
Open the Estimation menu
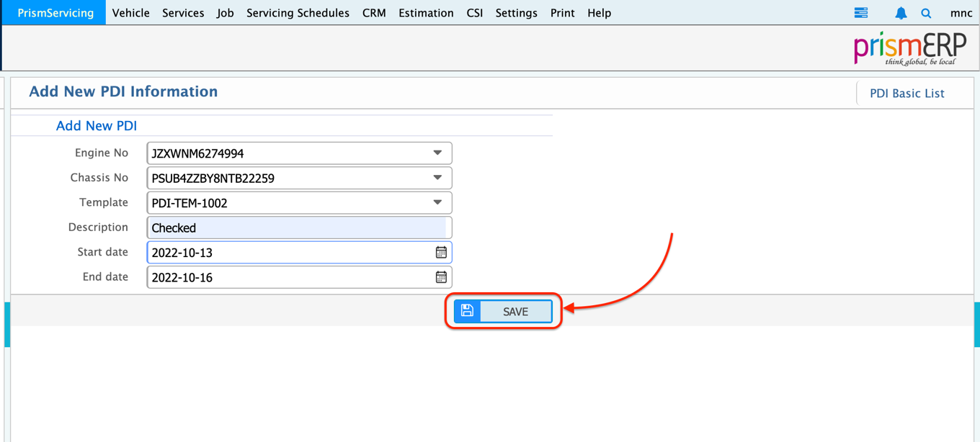(x=426, y=13)
